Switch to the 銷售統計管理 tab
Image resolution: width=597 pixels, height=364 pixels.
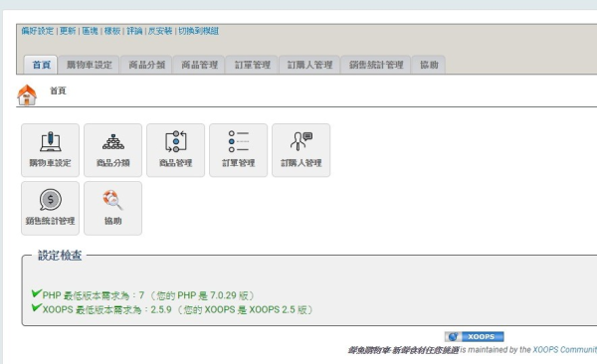(x=376, y=65)
